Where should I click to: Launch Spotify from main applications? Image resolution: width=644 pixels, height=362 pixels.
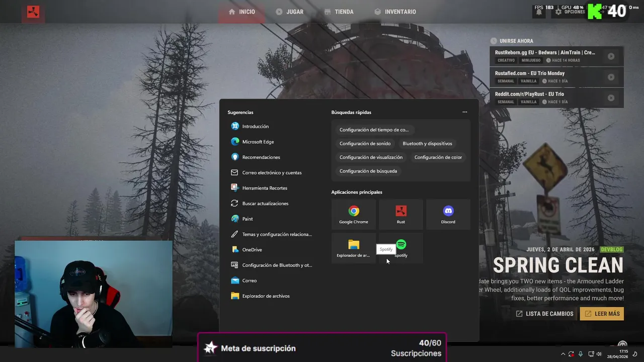coord(400,247)
